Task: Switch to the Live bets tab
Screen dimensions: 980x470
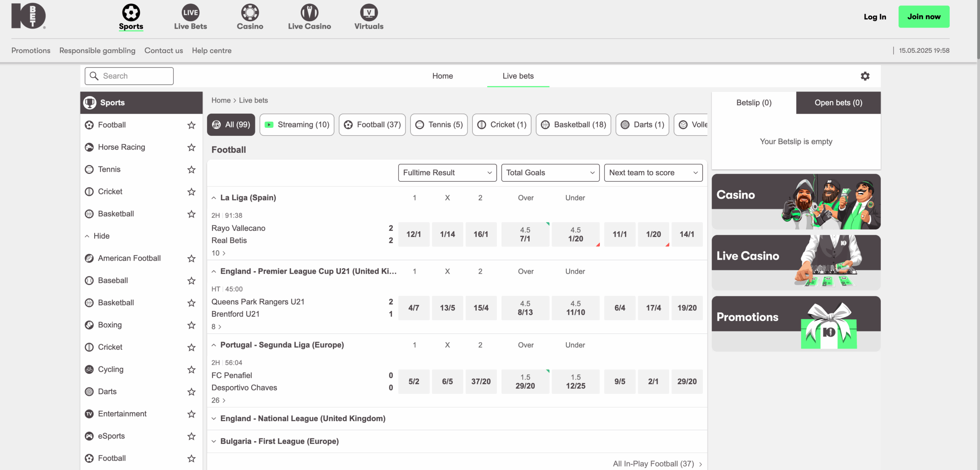Action: 518,76
